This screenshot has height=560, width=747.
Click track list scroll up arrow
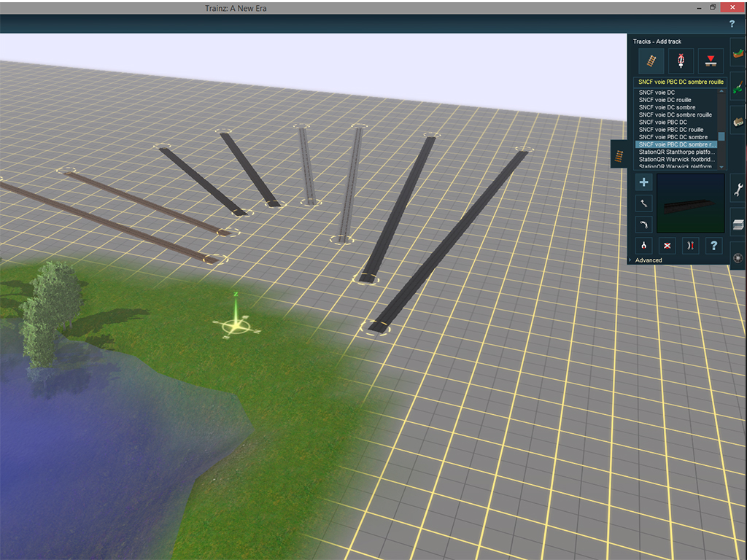pos(721,91)
